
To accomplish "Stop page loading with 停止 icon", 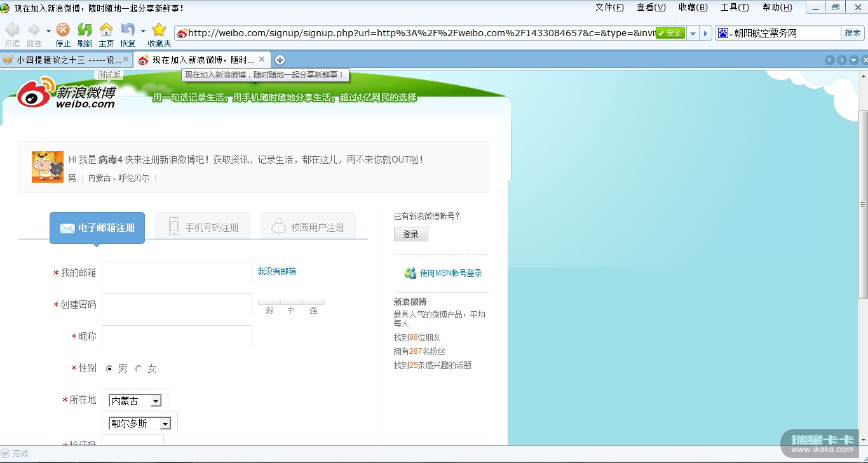I will pyautogui.click(x=63, y=30).
